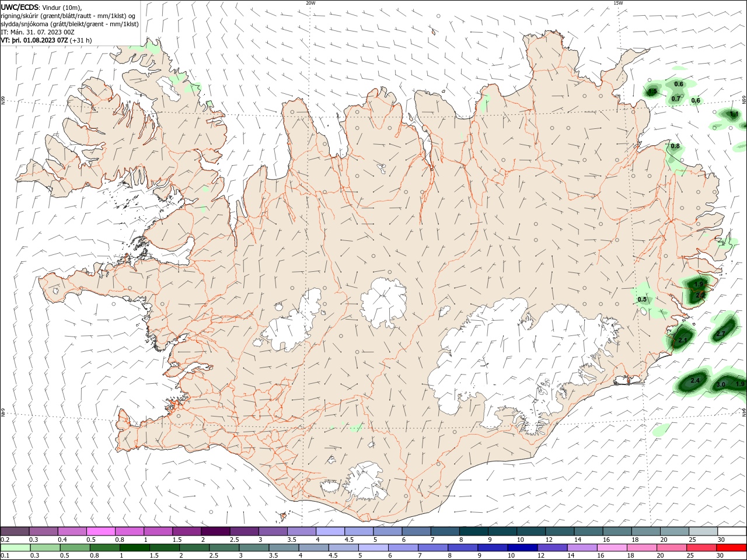Click the UWC/ECDS title text
747x560 pixels.
point(20,7)
